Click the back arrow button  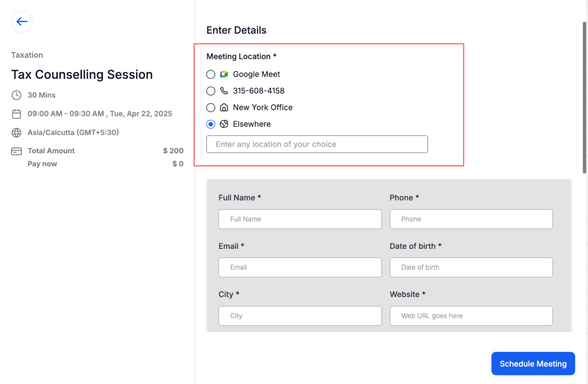pos(22,22)
